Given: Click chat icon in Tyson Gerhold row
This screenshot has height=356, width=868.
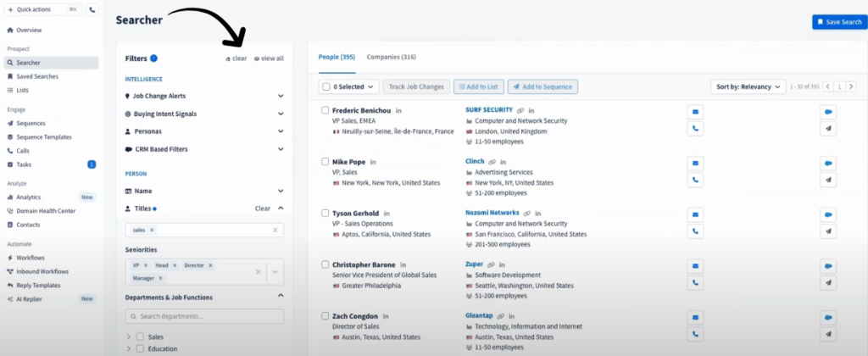Looking at the screenshot, I should tap(828, 214).
